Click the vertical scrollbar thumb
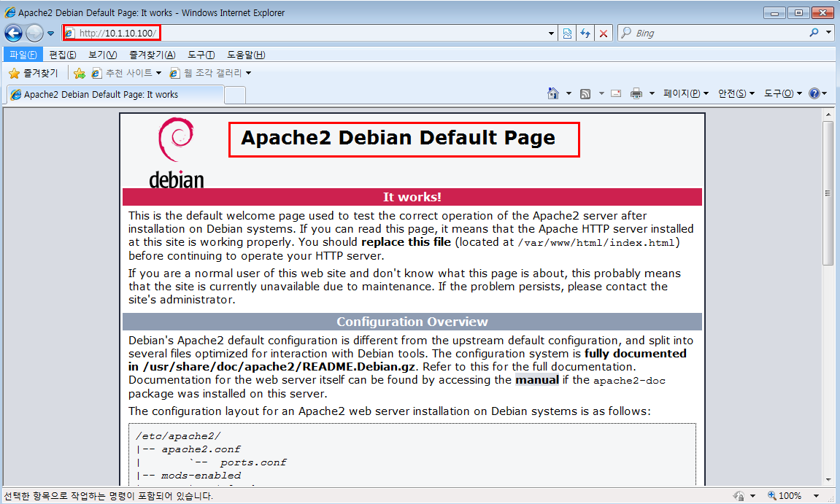The height and width of the screenshot is (504, 840). 828,193
